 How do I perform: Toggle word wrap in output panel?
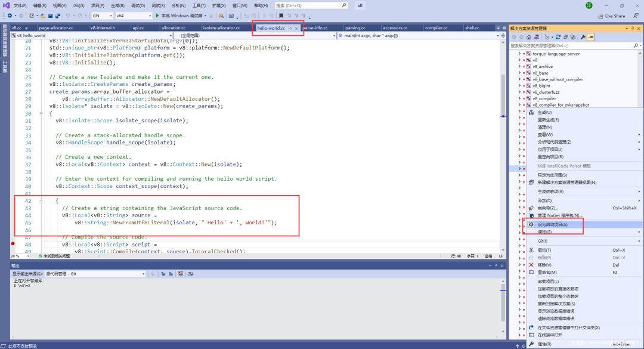point(191,274)
